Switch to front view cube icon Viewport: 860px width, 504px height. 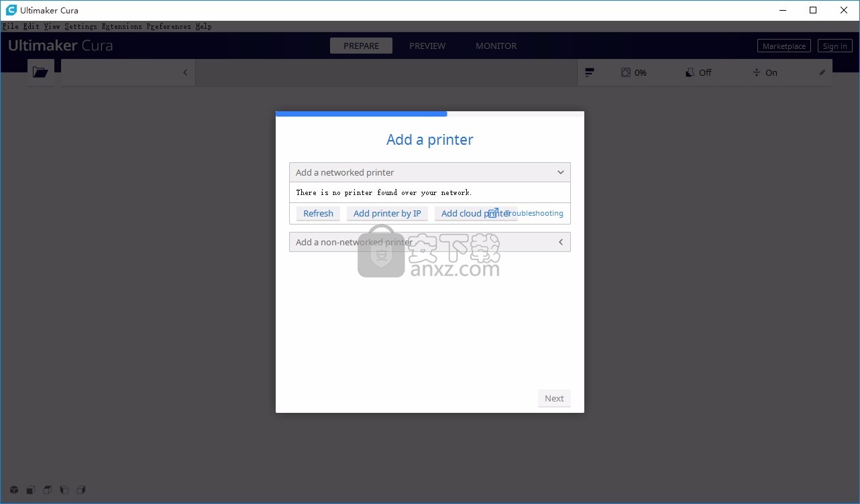pos(31,490)
